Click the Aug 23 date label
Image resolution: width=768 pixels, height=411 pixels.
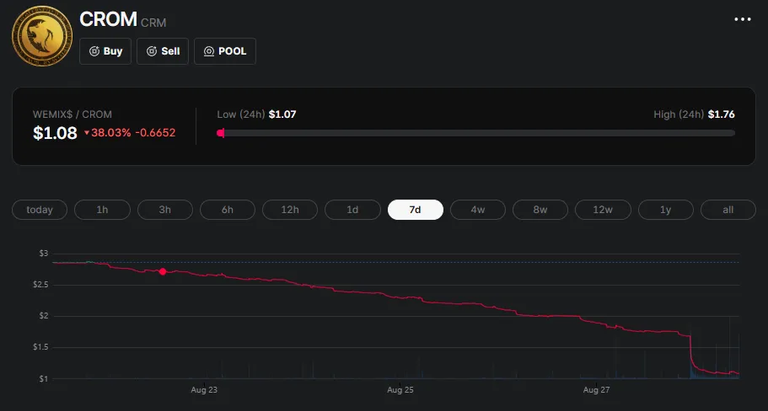pyautogui.click(x=204, y=390)
